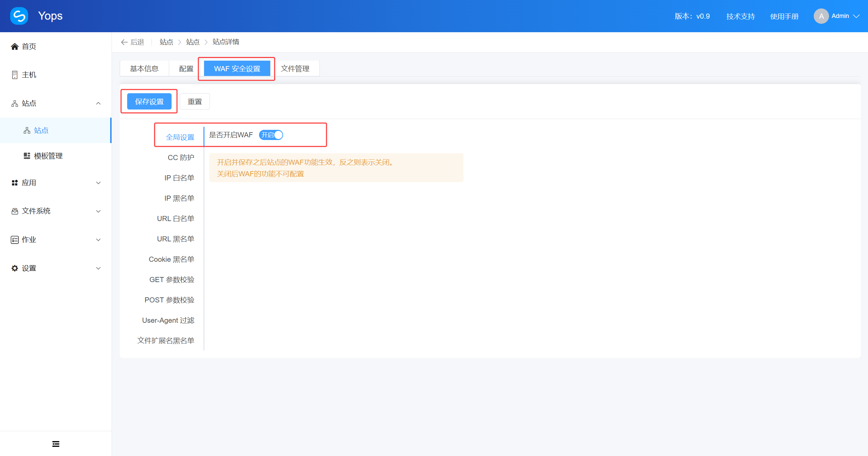
Task: Click the 版本：v0.9 version text
Action: click(692, 16)
